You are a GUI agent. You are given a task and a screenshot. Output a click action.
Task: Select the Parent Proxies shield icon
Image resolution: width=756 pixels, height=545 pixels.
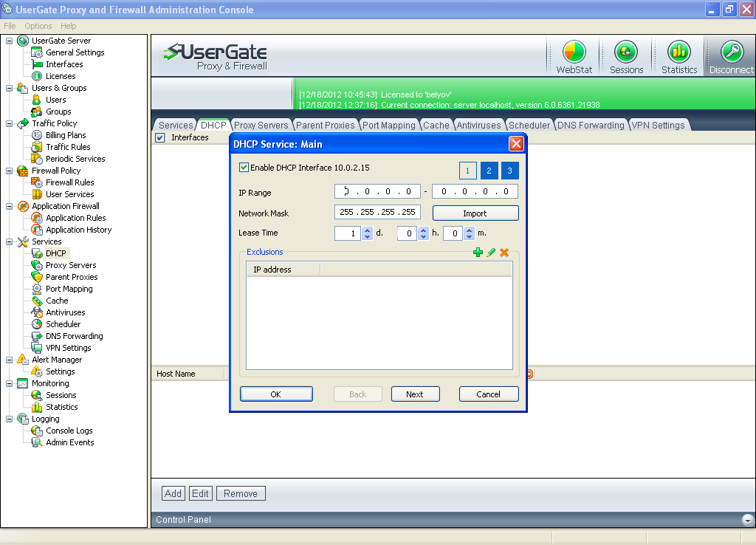[37, 277]
